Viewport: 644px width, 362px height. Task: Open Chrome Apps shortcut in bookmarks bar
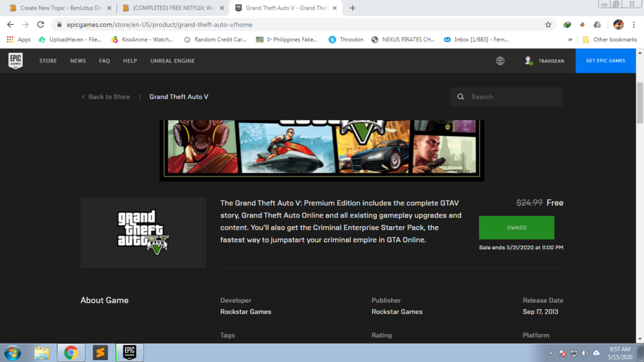point(18,39)
